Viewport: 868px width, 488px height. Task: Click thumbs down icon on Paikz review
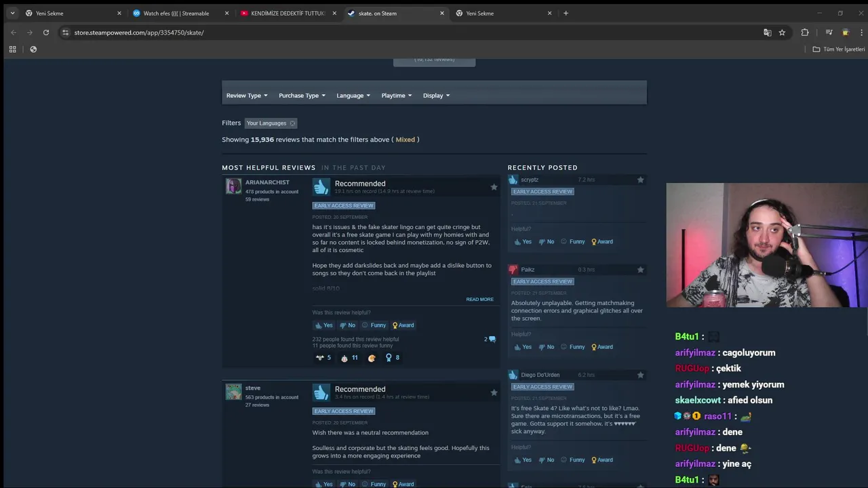[513, 270]
